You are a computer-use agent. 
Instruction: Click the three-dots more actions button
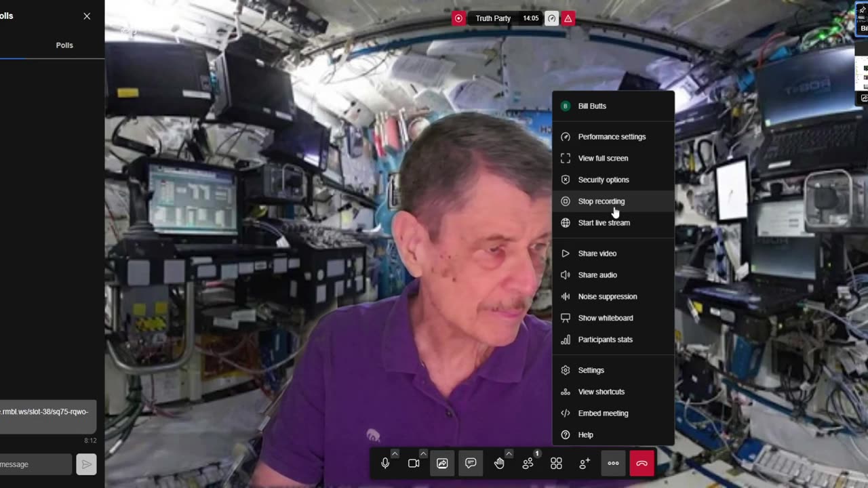coord(613,464)
